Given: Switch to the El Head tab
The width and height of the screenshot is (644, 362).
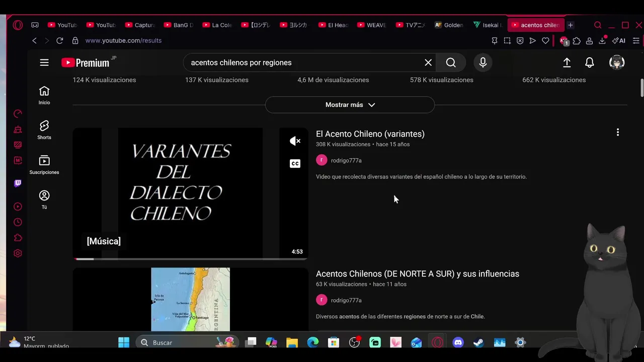Looking at the screenshot, I should pyautogui.click(x=334, y=25).
